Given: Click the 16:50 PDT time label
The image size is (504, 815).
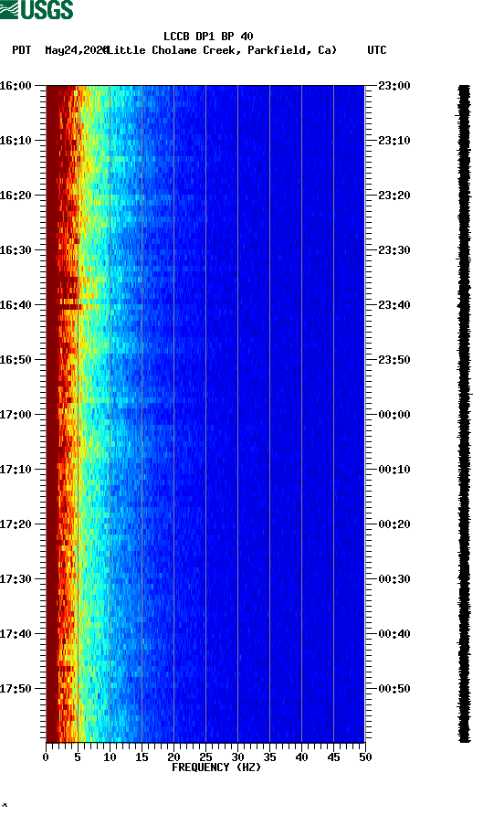Looking at the screenshot, I should point(16,360).
